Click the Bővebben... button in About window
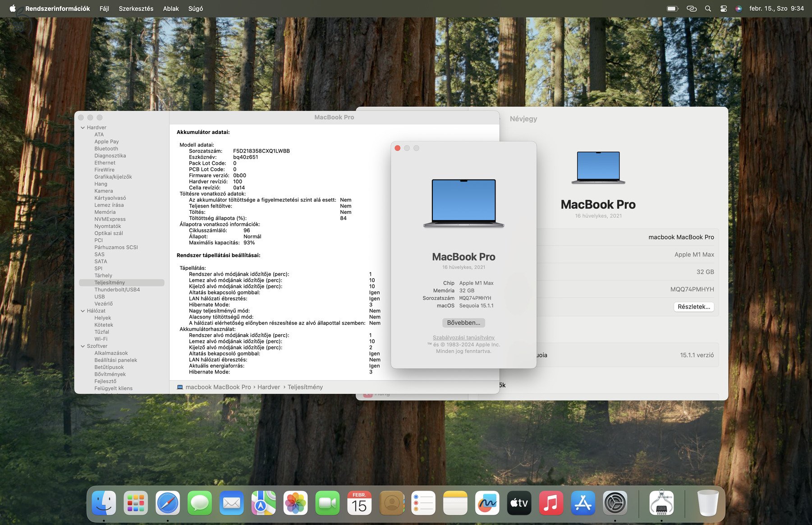 (463, 322)
